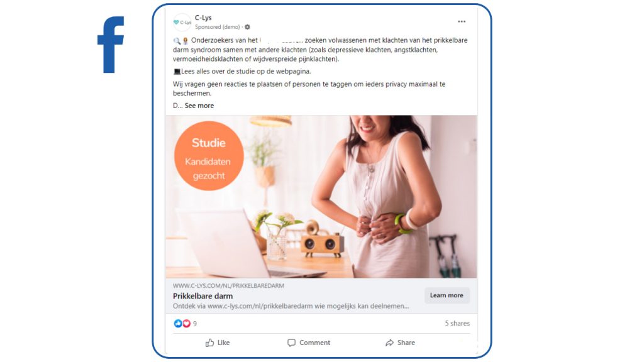Click the WWW.C-LYS.COM/NL/PRIKKELBAREDARM URL text
Screen dimensions: 644x362
tap(228, 286)
